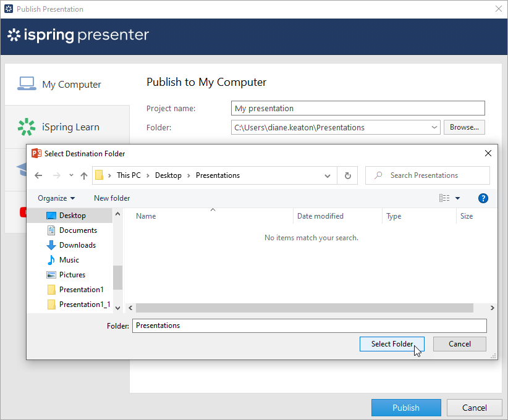The image size is (508, 420).
Task: Open the Organize dropdown menu
Action: [56, 198]
